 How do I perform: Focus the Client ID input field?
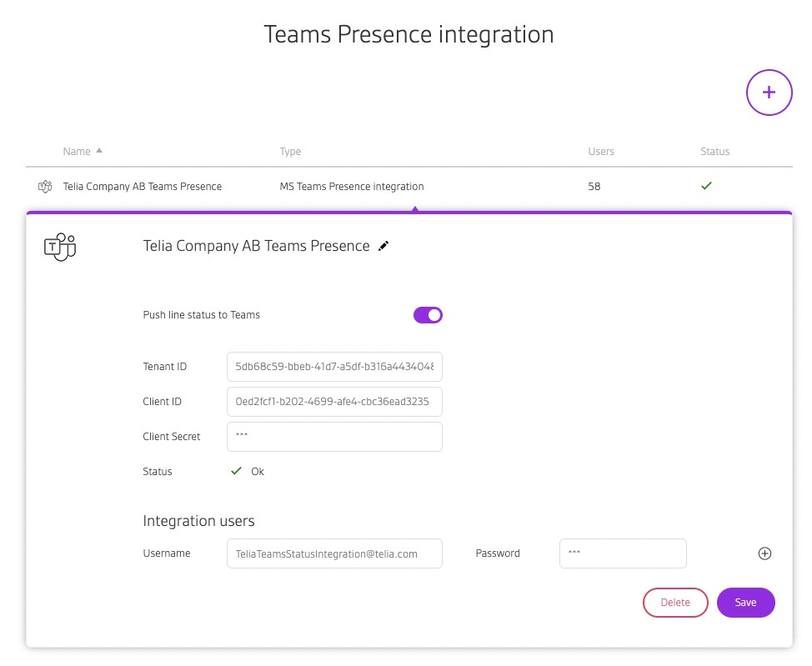(334, 402)
